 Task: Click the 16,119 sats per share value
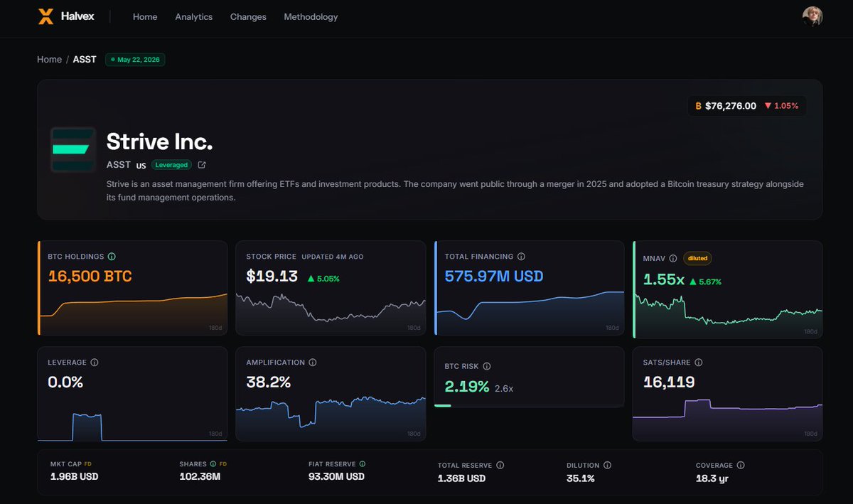pos(669,382)
